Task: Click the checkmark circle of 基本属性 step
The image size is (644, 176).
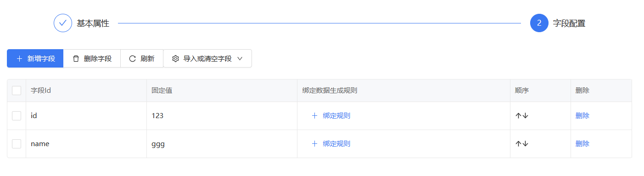Action: (x=63, y=23)
